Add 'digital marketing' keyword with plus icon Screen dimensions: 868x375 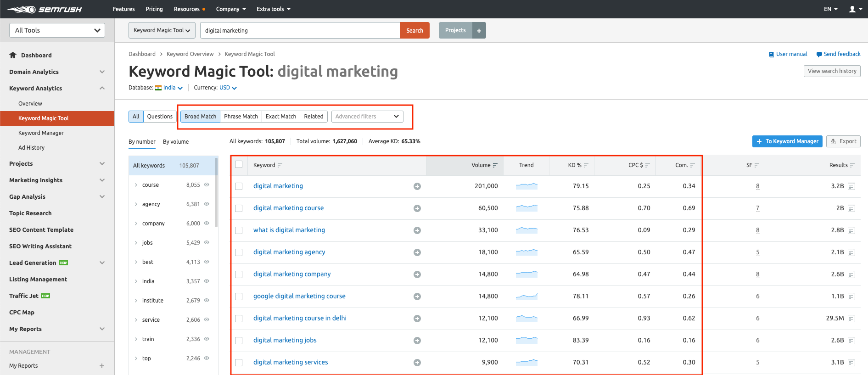(x=417, y=186)
